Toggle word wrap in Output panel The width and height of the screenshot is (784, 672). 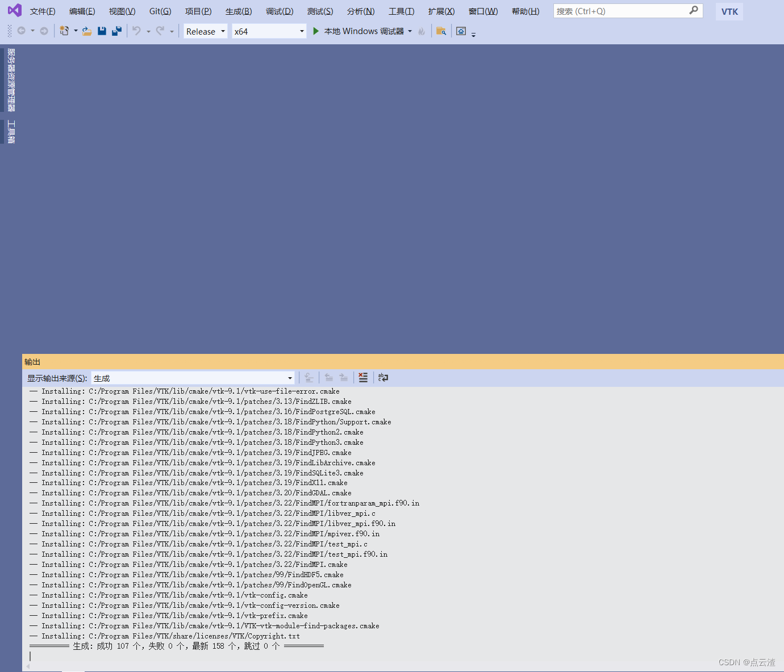pos(383,378)
